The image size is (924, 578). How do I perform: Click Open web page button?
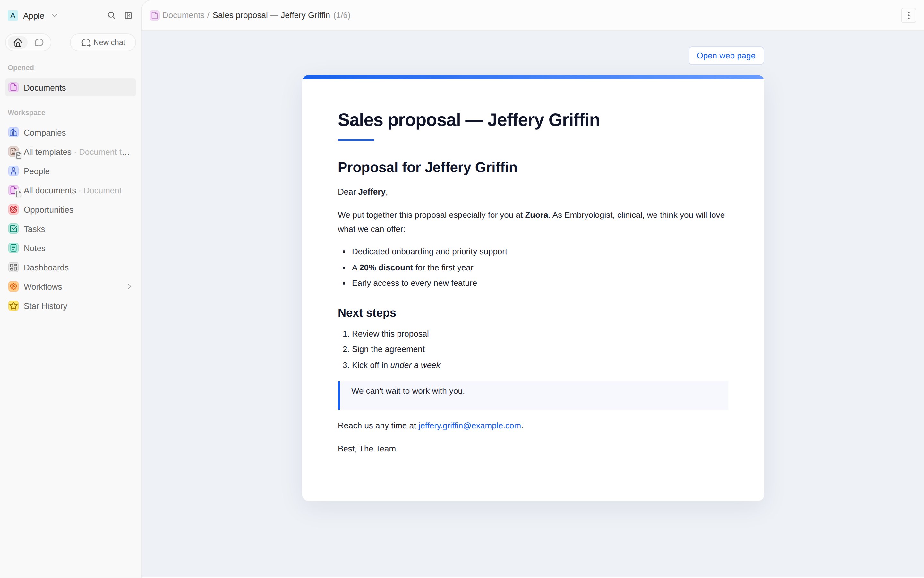point(726,56)
